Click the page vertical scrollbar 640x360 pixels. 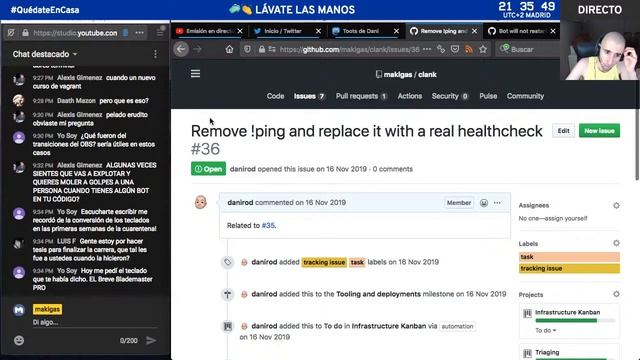[x=637, y=144]
